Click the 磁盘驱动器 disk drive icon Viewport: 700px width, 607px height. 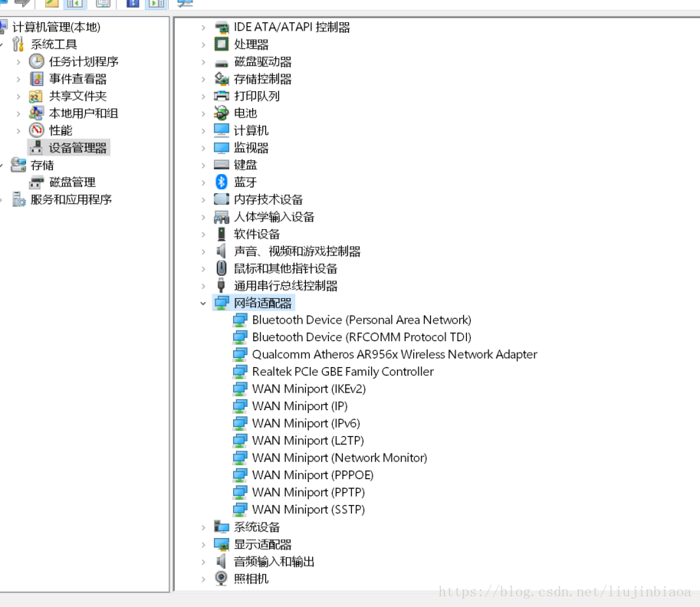tap(222, 62)
